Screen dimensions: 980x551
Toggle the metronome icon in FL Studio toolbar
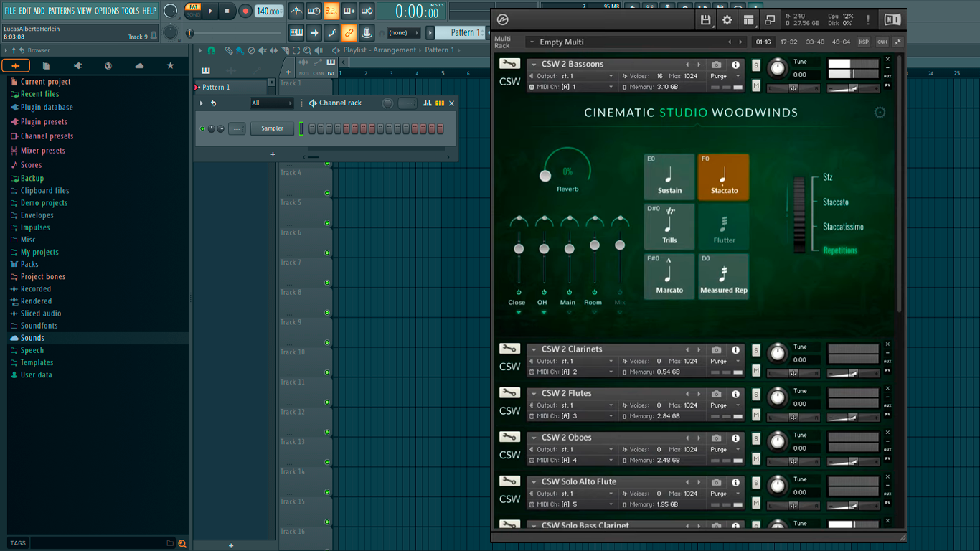point(296,11)
